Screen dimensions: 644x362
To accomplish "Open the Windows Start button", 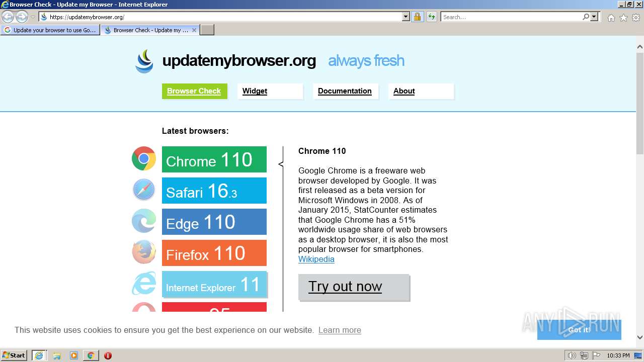I will 14,355.
